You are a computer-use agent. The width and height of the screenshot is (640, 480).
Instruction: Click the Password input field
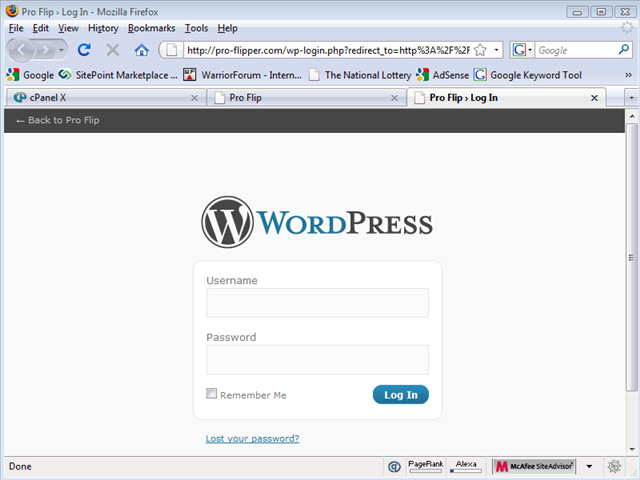[317, 360]
